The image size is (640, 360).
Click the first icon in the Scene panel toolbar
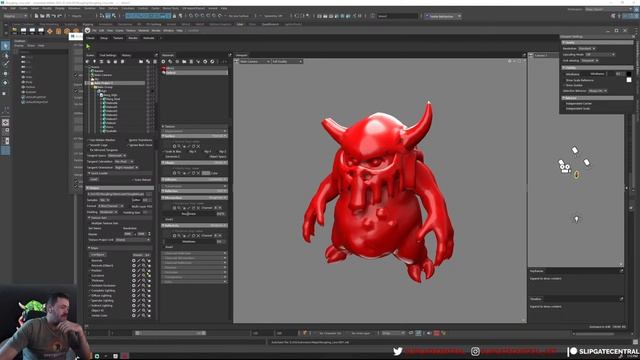[88, 62]
